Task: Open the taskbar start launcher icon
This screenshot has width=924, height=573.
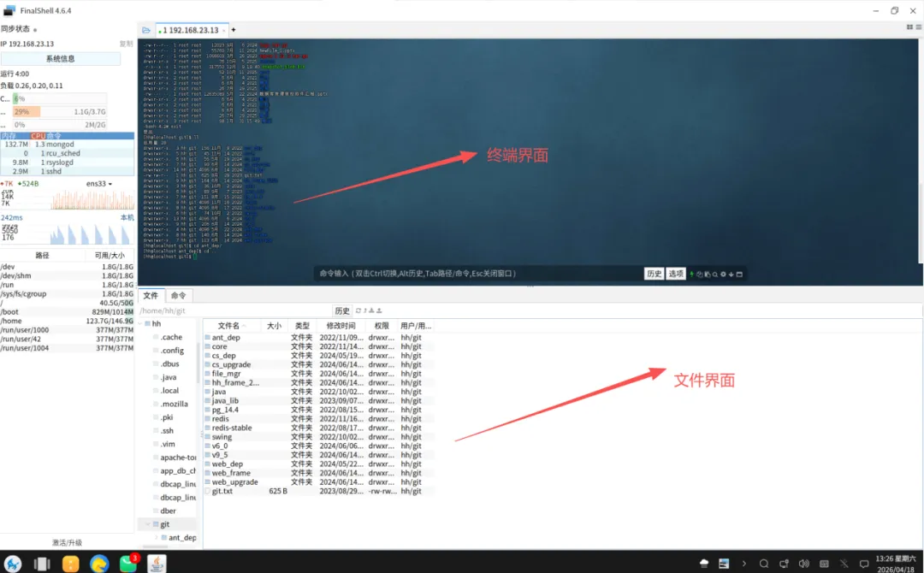Action: pyautogui.click(x=13, y=564)
